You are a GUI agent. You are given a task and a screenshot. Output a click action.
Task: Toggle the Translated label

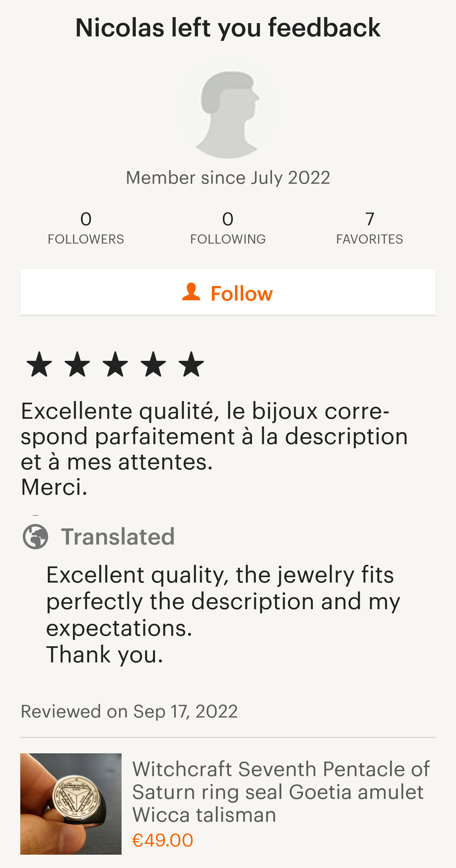tap(118, 536)
